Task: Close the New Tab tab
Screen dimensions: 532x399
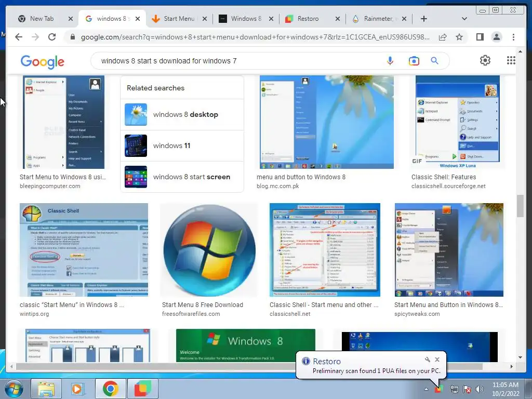Action: [x=70, y=19]
